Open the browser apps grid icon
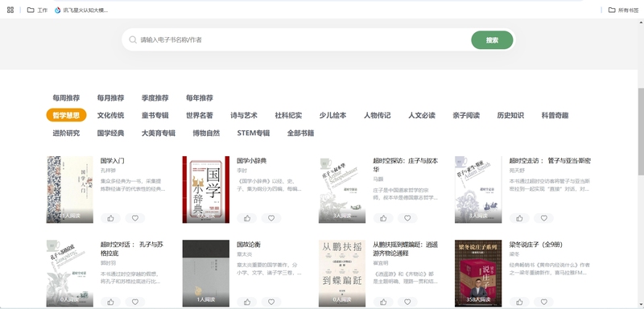The image size is (644, 309). (10, 10)
